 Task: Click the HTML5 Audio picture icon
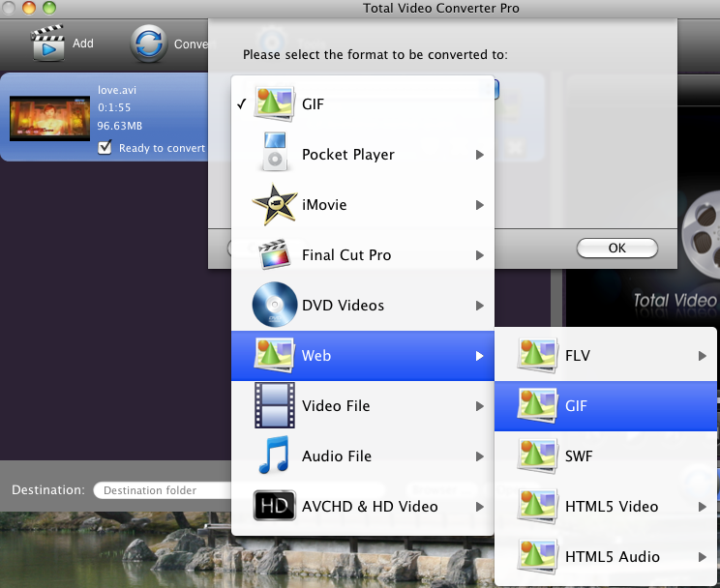click(537, 556)
